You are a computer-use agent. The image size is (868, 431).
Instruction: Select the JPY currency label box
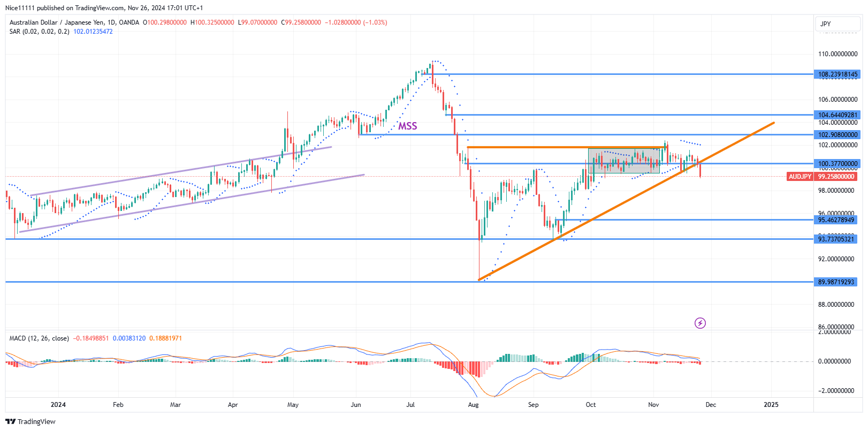838,24
